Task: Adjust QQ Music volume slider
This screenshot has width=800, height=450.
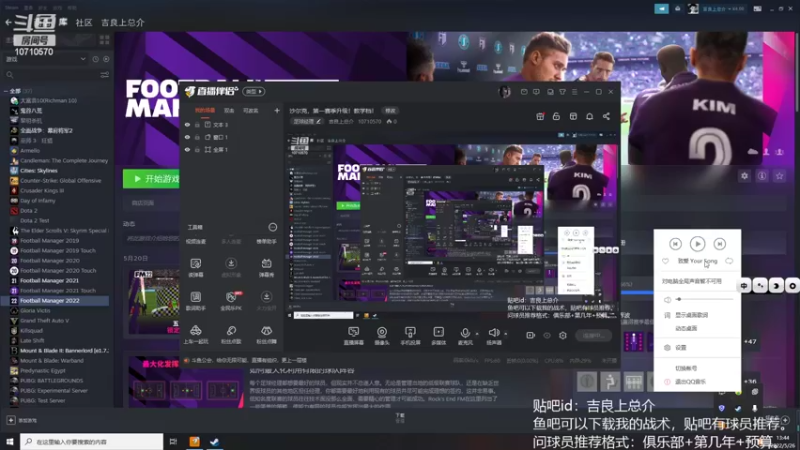Action: (x=706, y=299)
